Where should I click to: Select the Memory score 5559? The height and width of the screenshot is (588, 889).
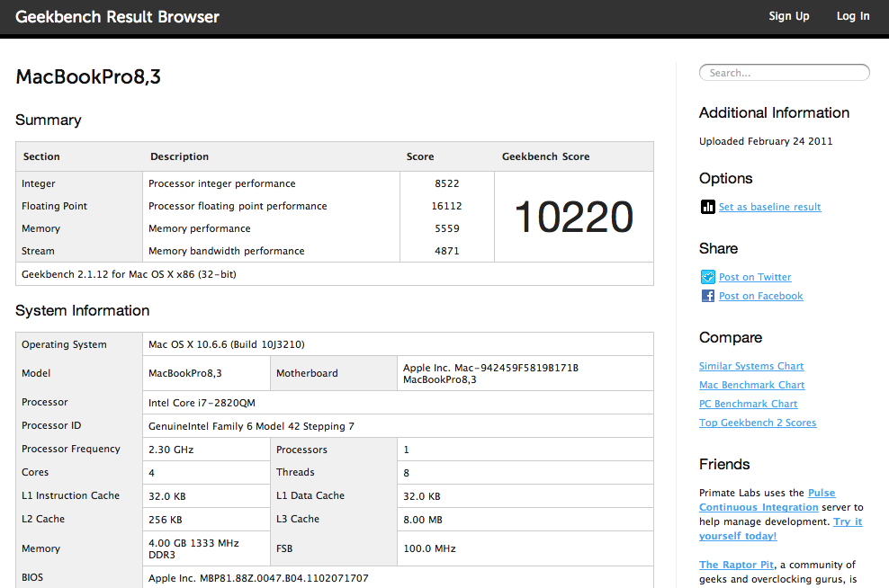[447, 228]
